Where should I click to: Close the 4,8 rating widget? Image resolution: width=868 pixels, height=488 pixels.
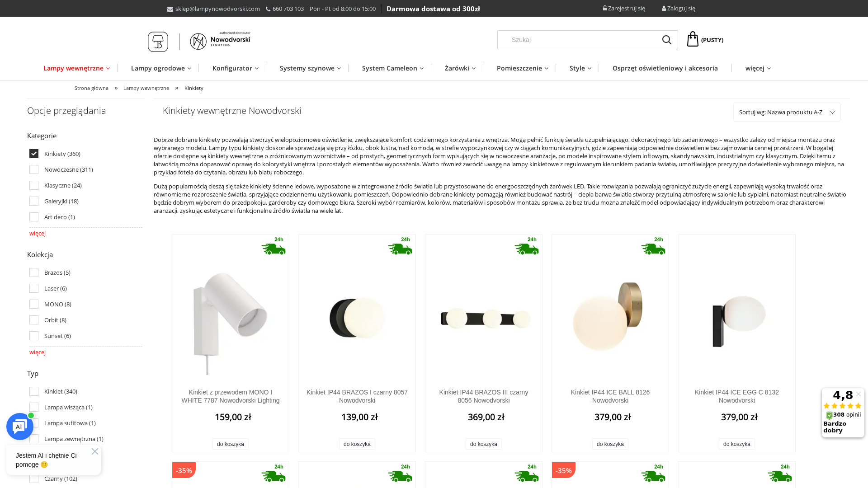[859, 394]
